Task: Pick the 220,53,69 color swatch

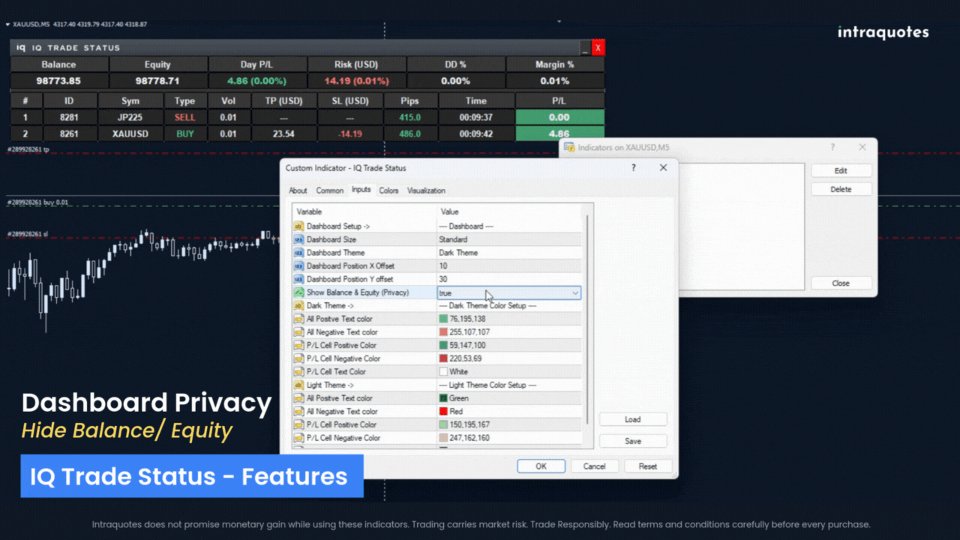Action: point(443,359)
